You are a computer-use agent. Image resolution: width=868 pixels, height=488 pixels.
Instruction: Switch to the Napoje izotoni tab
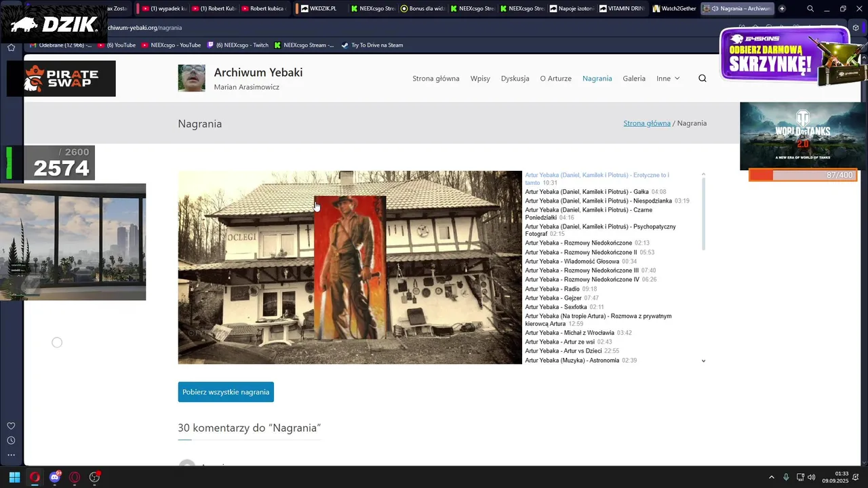(x=572, y=9)
